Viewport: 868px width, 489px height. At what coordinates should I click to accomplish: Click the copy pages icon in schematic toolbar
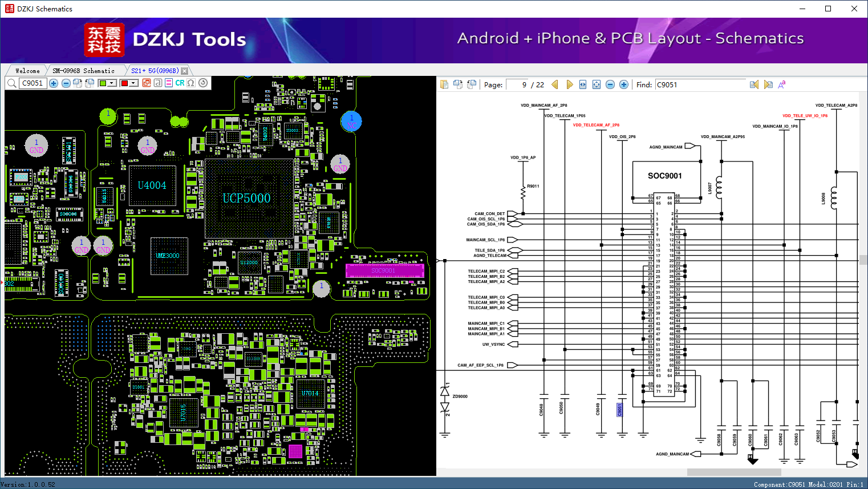tap(444, 84)
